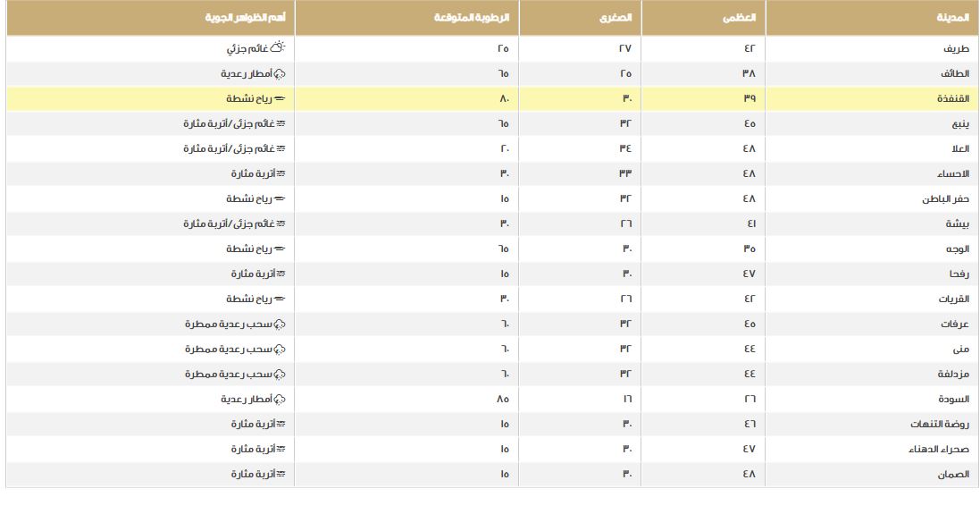Click the dust icon in الاحساء row
Viewport: 980px width, 514px height.
point(281,173)
